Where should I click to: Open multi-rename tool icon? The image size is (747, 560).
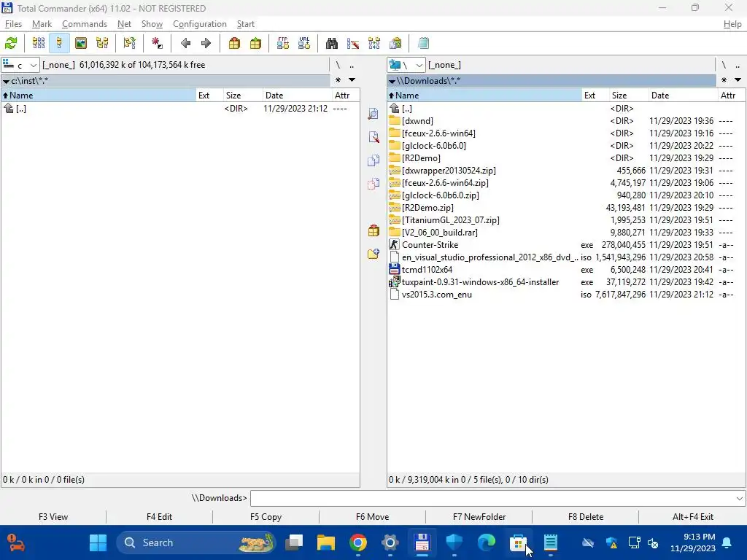click(x=353, y=43)
